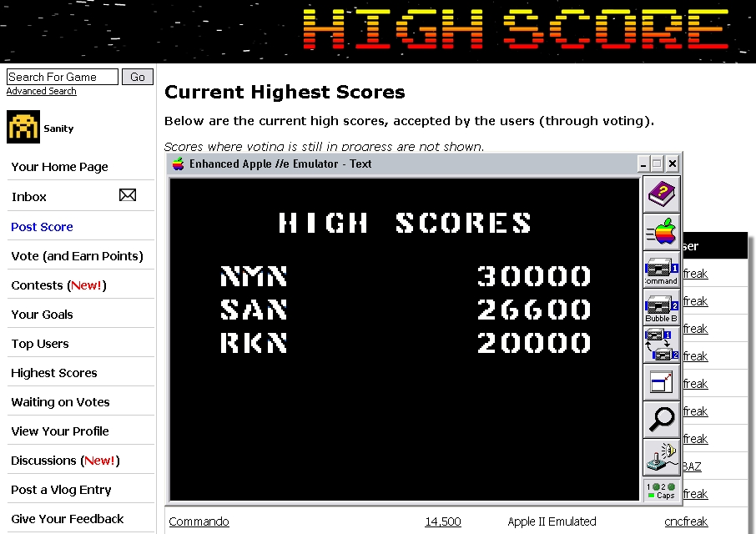Viewport: 756px width, 534px height.
Task: Click the Sanity user avatar
Action: [23, 128]
